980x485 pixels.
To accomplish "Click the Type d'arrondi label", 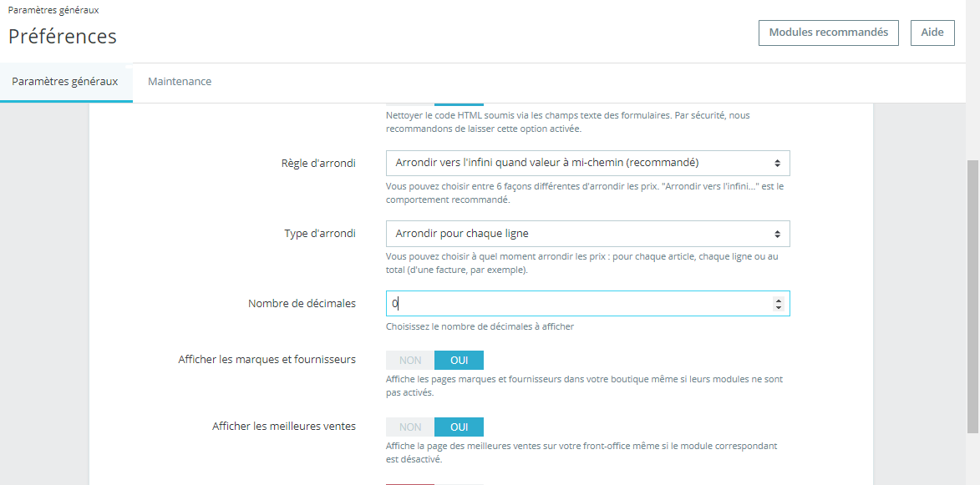I will click(x=319, y=234).
